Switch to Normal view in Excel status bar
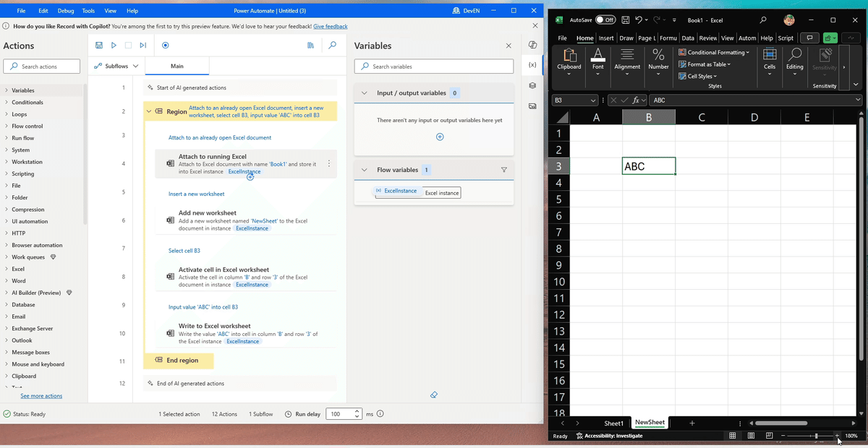The height and width of the screenshot is (448, 868). [x=733, y=436]
